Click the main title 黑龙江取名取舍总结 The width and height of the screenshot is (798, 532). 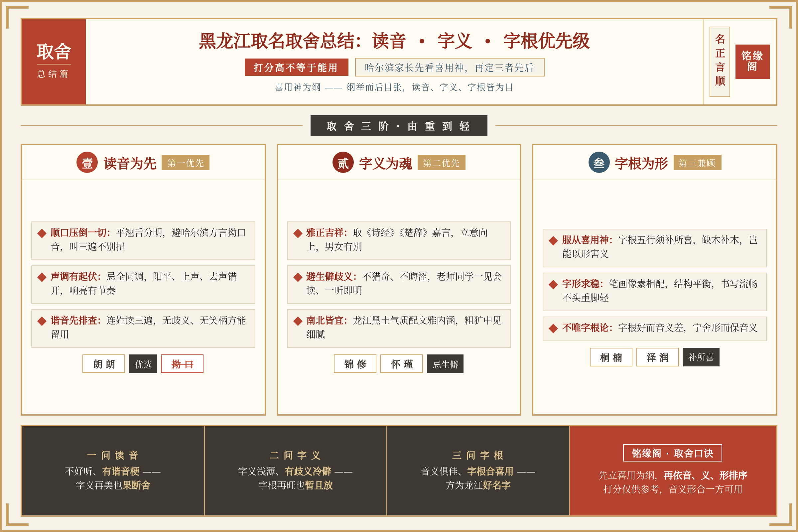(x=394, y=41)
